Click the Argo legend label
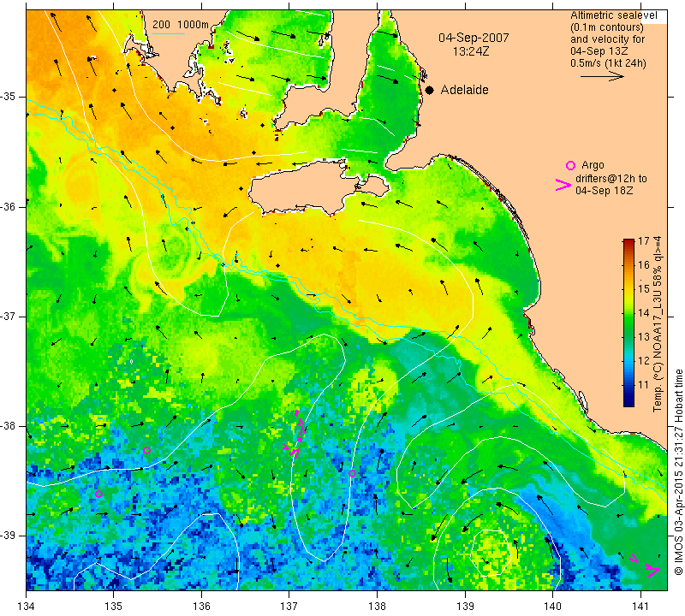Image resolution: width=685 pixels, height=616 pixels. 593,165
